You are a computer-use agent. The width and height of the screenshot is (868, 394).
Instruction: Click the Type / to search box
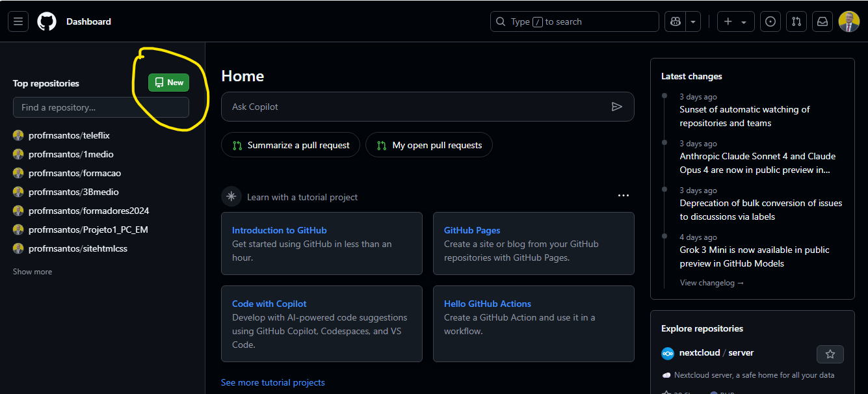point(574,21)
